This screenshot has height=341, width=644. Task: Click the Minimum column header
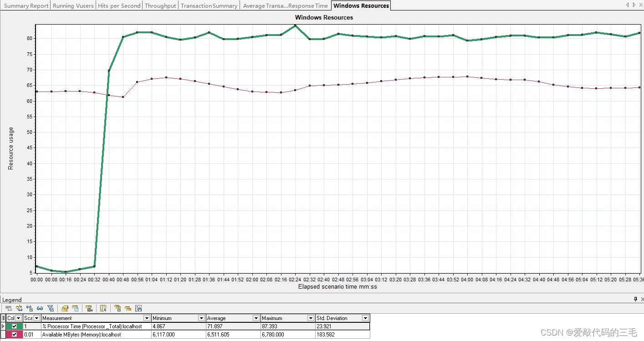[x=179, y=318]
